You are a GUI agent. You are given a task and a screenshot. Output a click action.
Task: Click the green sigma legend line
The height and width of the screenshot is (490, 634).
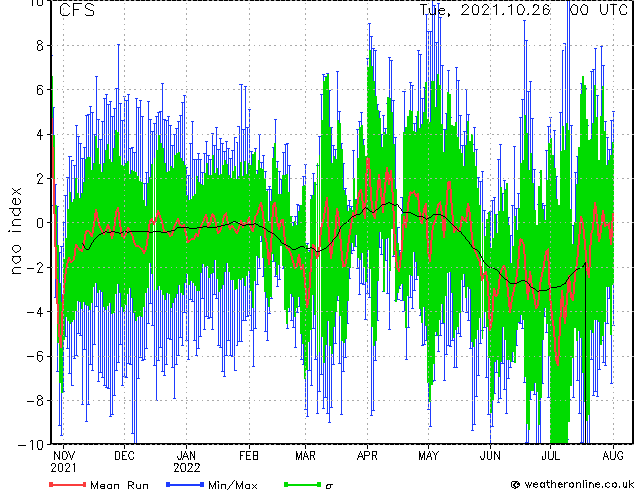point(303,484)
